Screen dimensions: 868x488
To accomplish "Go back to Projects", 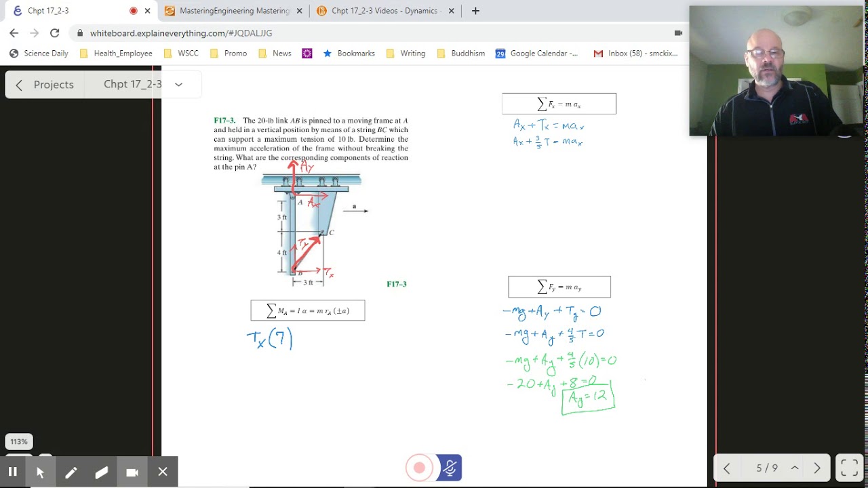I will [45, 85].
